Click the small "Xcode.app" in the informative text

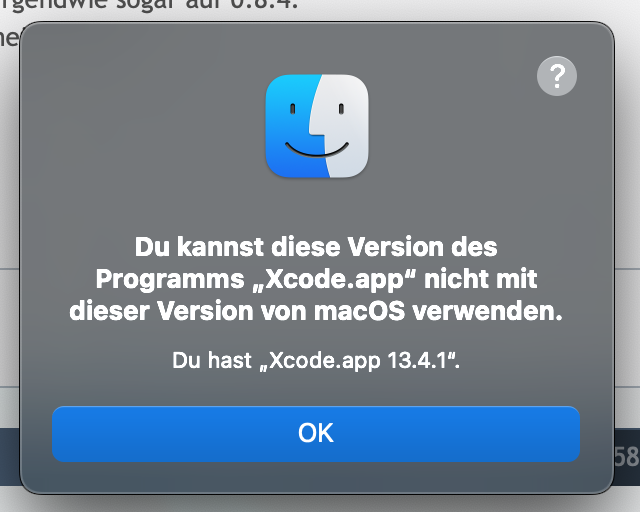pyautogui.click(x=324, y=361)
